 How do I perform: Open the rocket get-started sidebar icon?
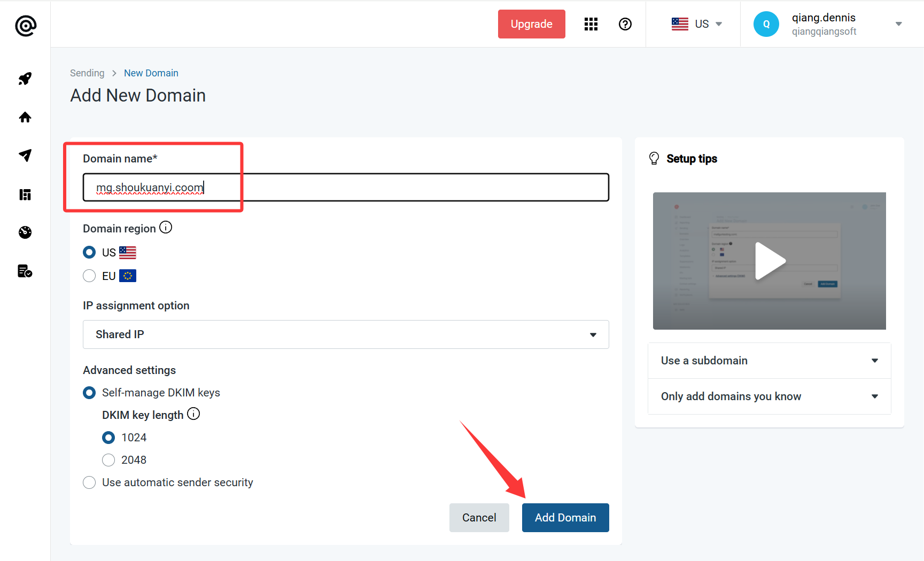[25, 79]
